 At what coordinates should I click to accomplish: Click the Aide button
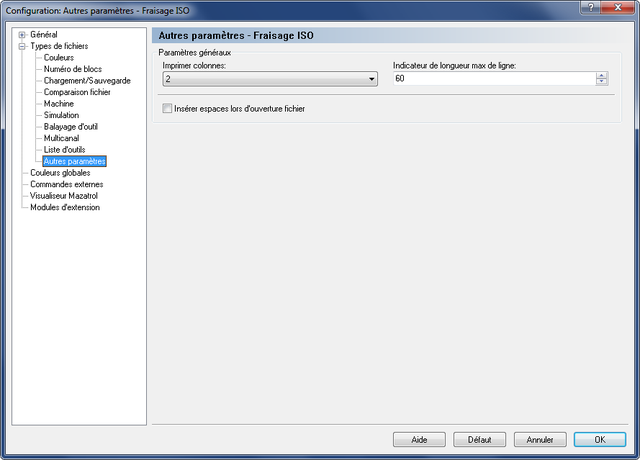419,440
